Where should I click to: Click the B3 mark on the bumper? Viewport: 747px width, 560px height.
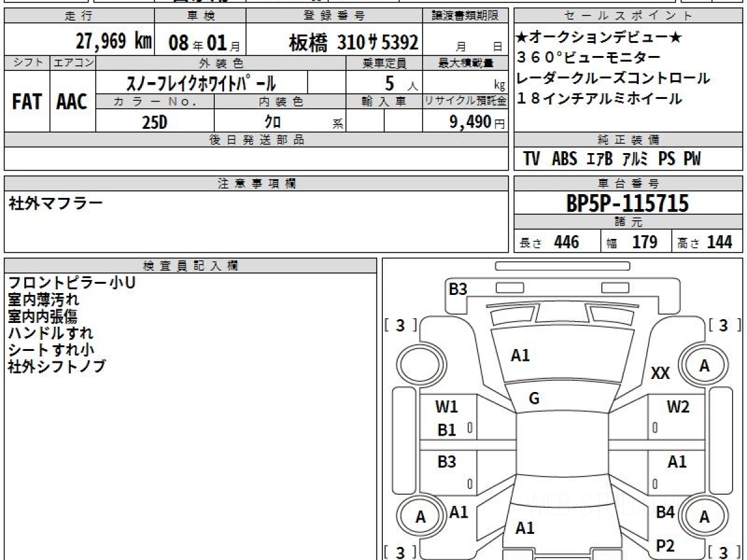tap(458, 289)
